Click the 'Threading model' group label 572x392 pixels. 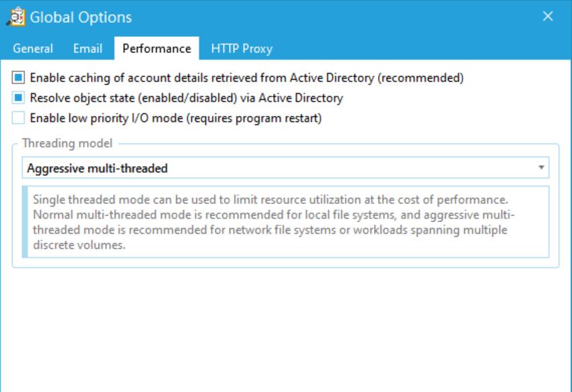pos(67,143)
